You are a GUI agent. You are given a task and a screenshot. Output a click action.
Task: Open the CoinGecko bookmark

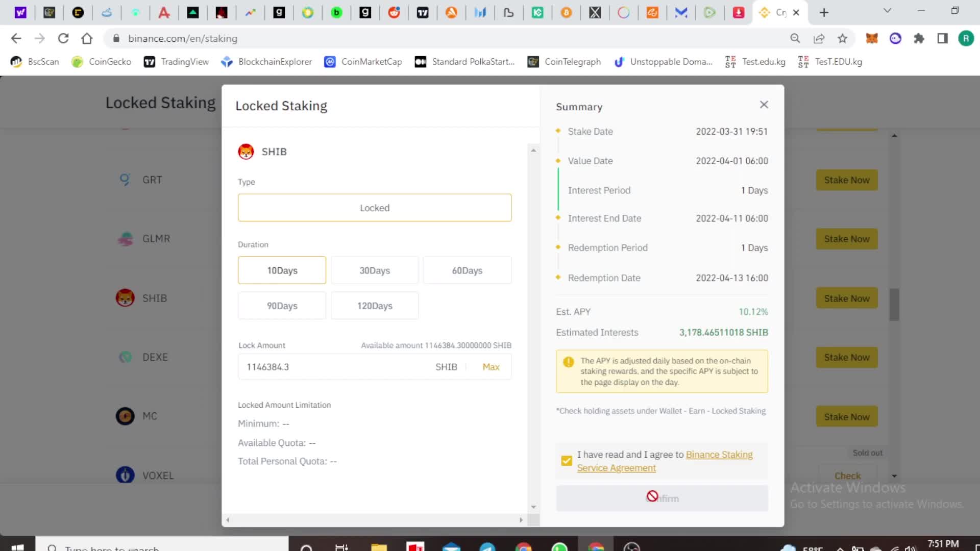[x=101, y=62]
